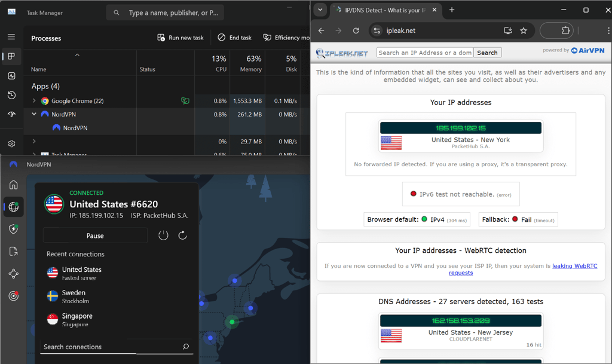
Task: Focus Task Manager search box
Action: click(165, 13)
